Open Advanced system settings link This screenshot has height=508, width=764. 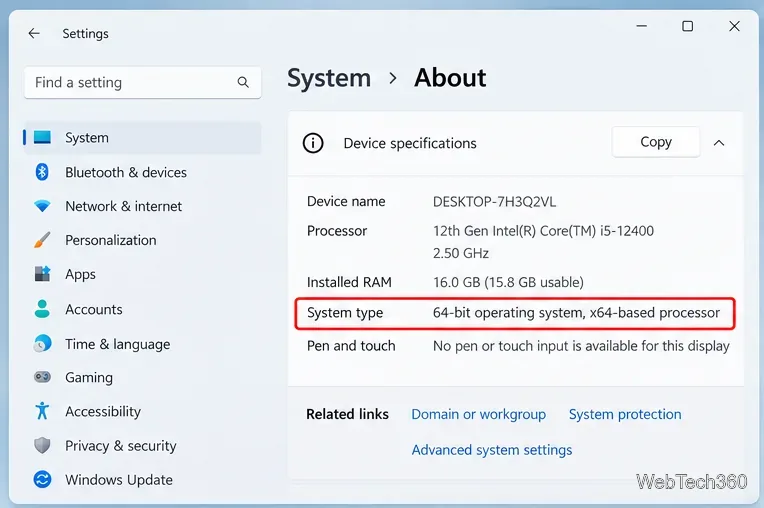tap(492, 450)
